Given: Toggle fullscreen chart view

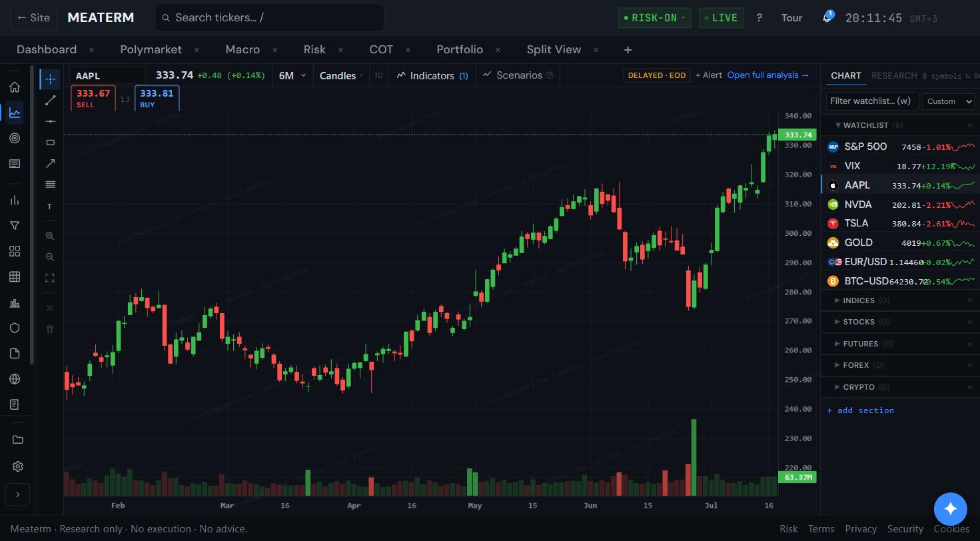Looking at the screenshot, I should [50, 278].
